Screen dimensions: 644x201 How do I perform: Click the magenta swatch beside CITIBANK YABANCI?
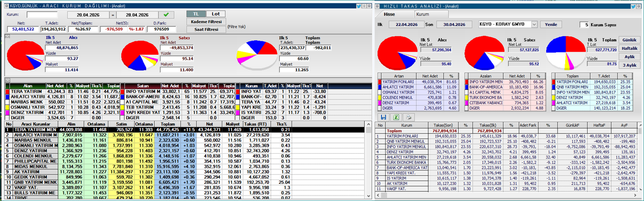tap(467, 102)
